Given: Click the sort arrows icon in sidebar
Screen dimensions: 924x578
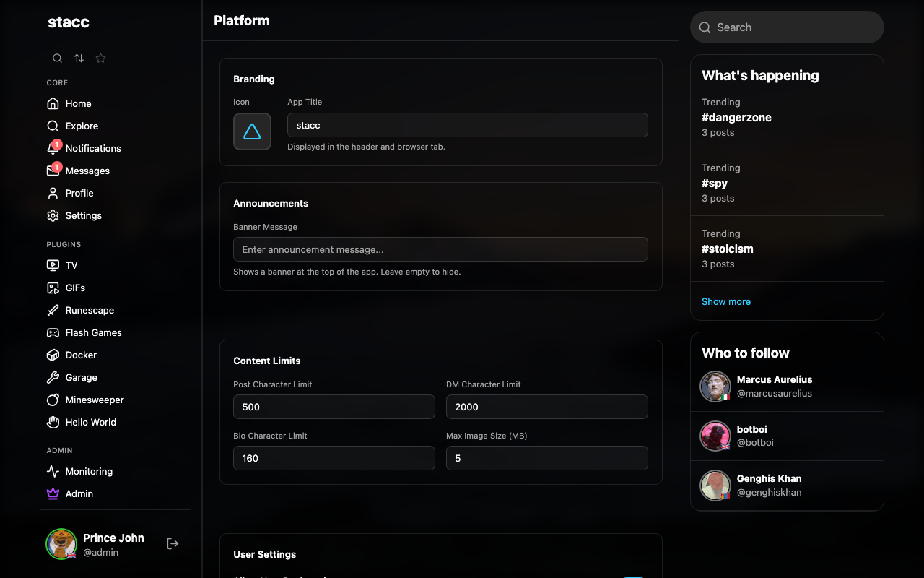Looking at the screenshot, I should 79,59.
